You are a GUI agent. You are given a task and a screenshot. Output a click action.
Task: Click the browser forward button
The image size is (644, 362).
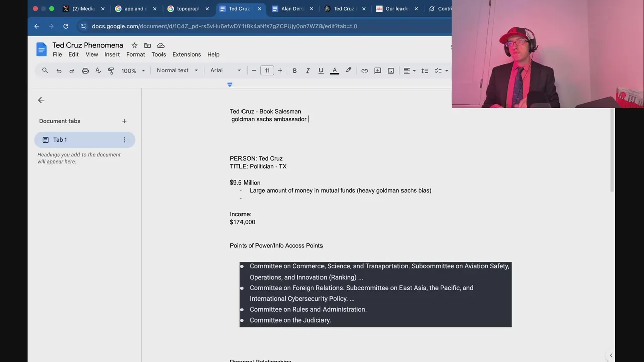coord(51,26)
